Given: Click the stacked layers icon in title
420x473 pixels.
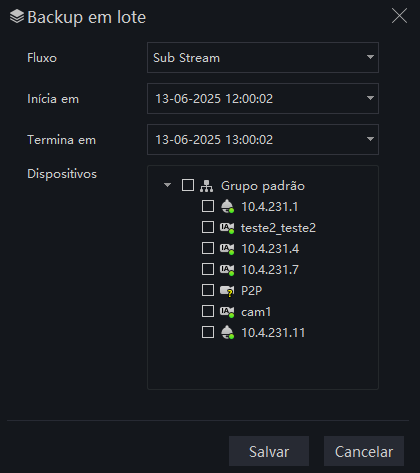Looking at the screenshot, I should 17,17.
